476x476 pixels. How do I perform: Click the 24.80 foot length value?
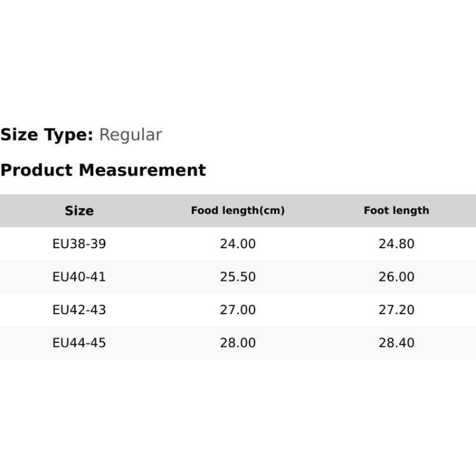396,244
